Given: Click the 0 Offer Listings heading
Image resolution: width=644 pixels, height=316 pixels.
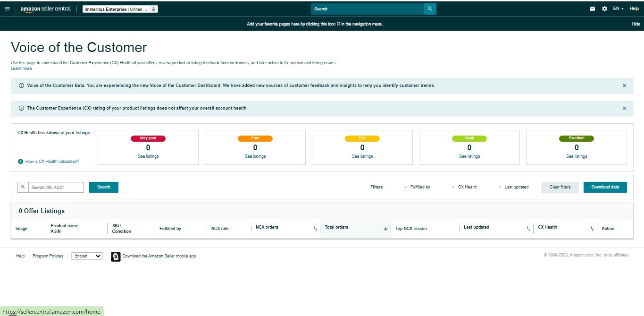Looking at the screenshot, I should pos(42,211).
